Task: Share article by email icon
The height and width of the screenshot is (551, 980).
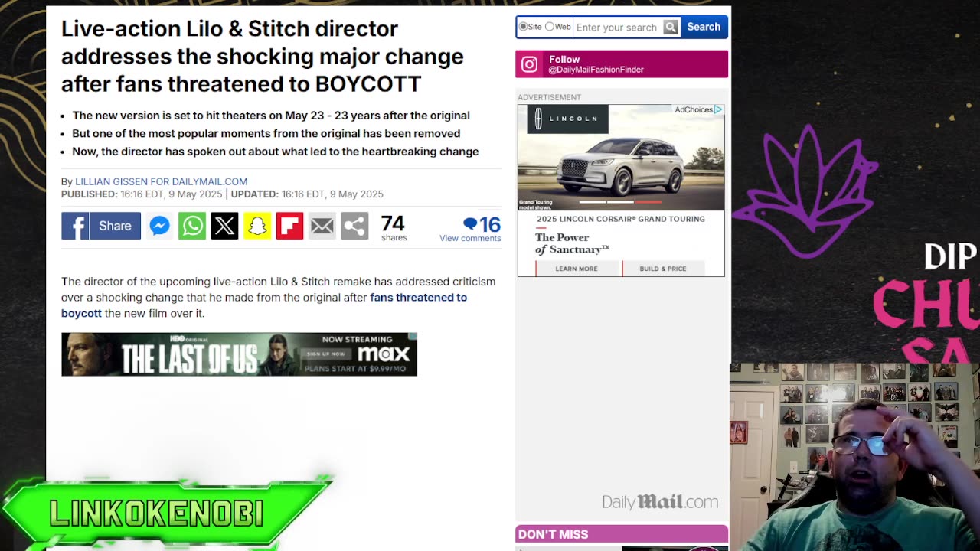Action: click(322, 226)
